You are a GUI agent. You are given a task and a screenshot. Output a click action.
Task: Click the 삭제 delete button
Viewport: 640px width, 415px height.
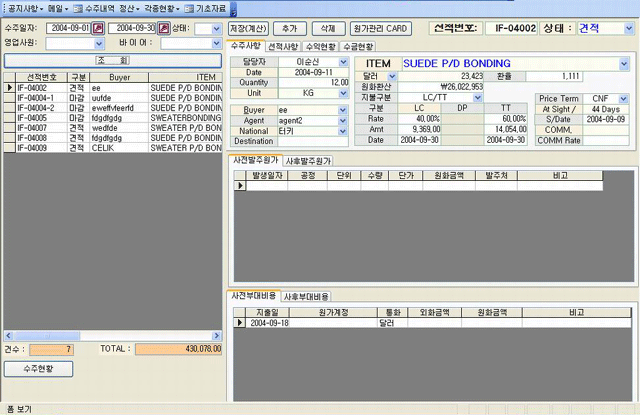(x=328, y=29)
